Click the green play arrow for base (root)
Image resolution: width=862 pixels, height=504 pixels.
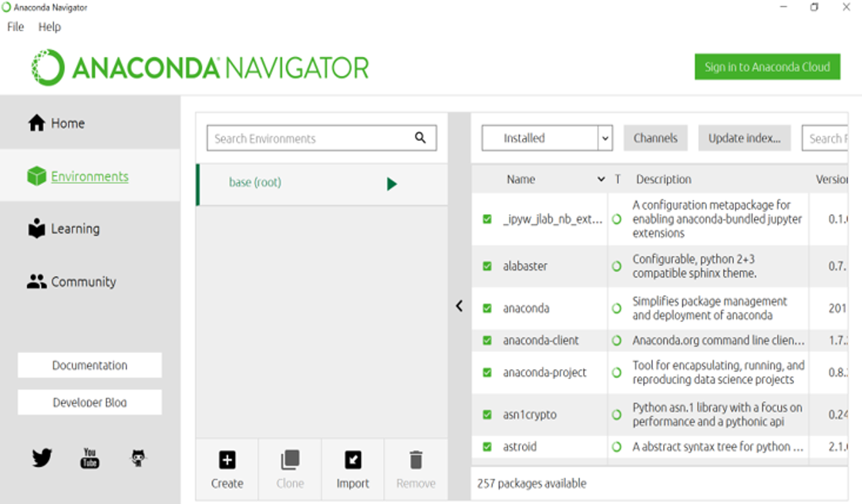pos(392,183)
